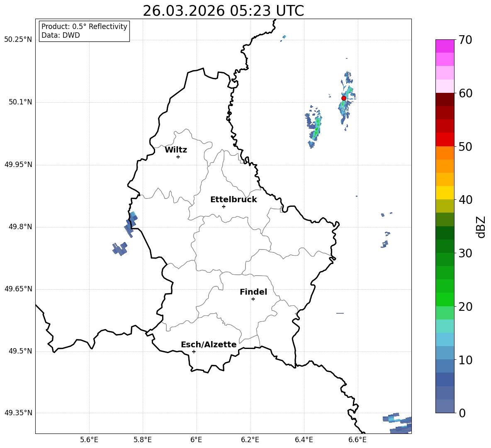
Task: Click the 50.25°N latitude label
Action: point(18,40)
